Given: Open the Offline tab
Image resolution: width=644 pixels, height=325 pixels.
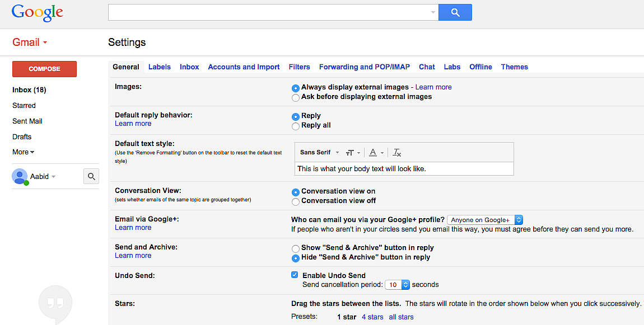Looking at the screenshot, I should [x=480, y=67].
